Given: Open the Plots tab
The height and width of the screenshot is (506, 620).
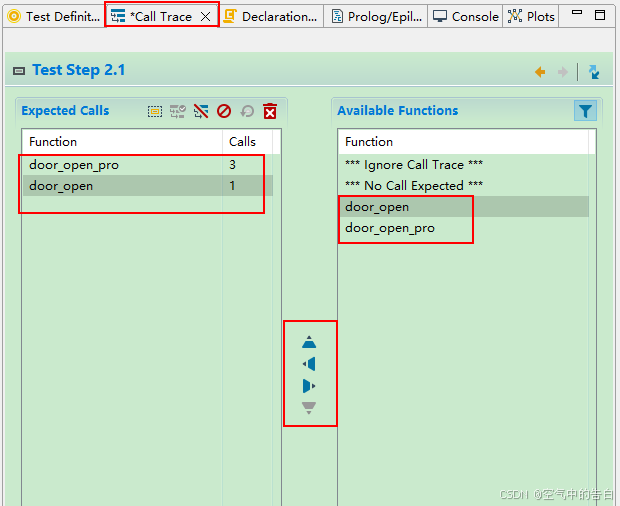Looking at the screenshot, I should click(x=531, y=16).
